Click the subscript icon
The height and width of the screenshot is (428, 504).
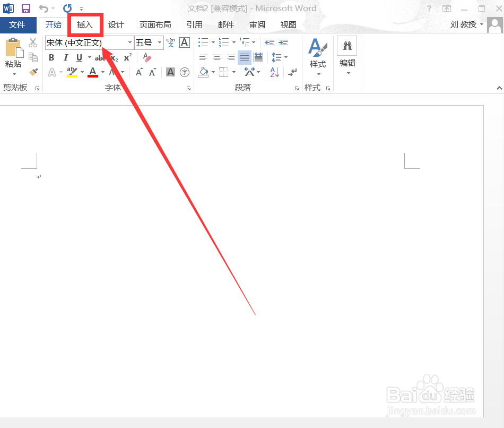(113, 57)
